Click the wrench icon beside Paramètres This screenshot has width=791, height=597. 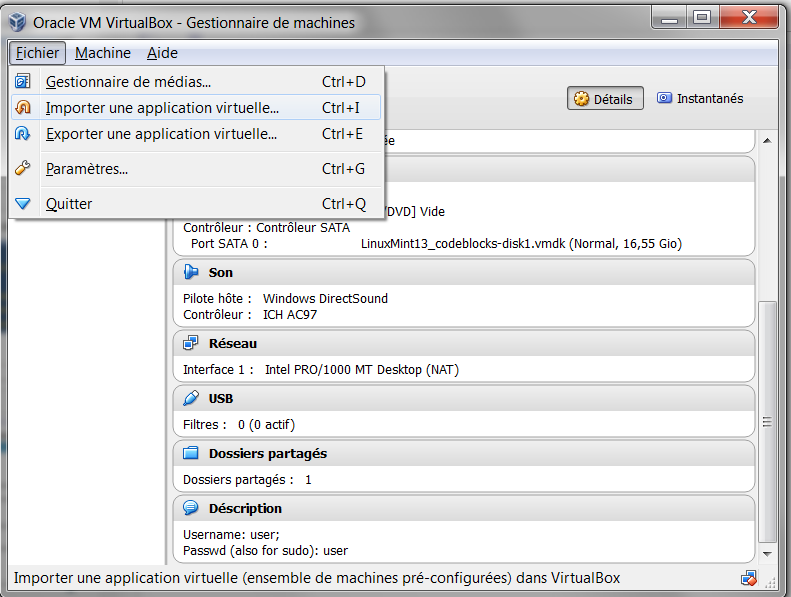tap(23, 168)
